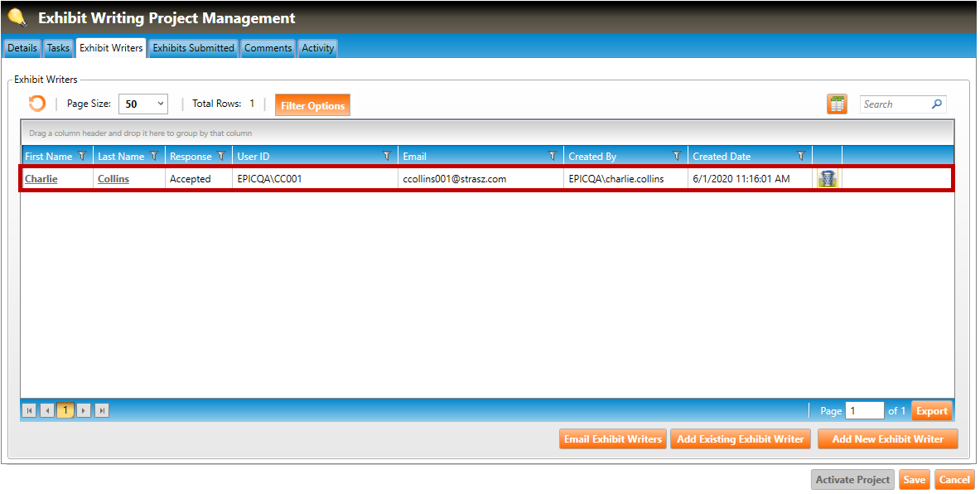
Task: Open Created By column filter icon
Action: tap(677, 156)
